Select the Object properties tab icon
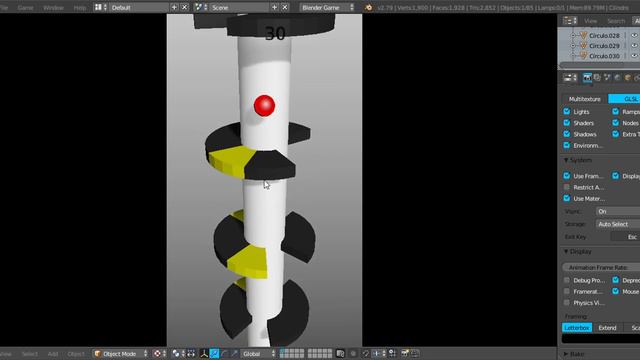The width and height of the screenshot is (640, 360). point(628,78)
